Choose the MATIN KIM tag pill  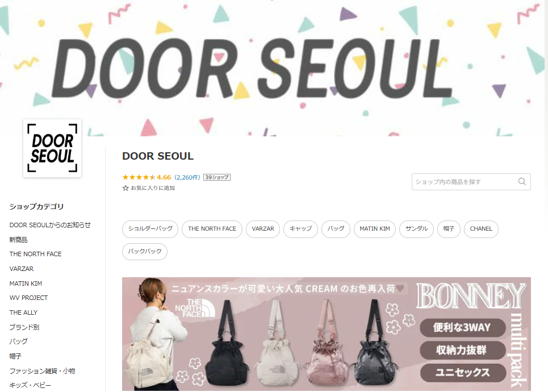(375, 229)
